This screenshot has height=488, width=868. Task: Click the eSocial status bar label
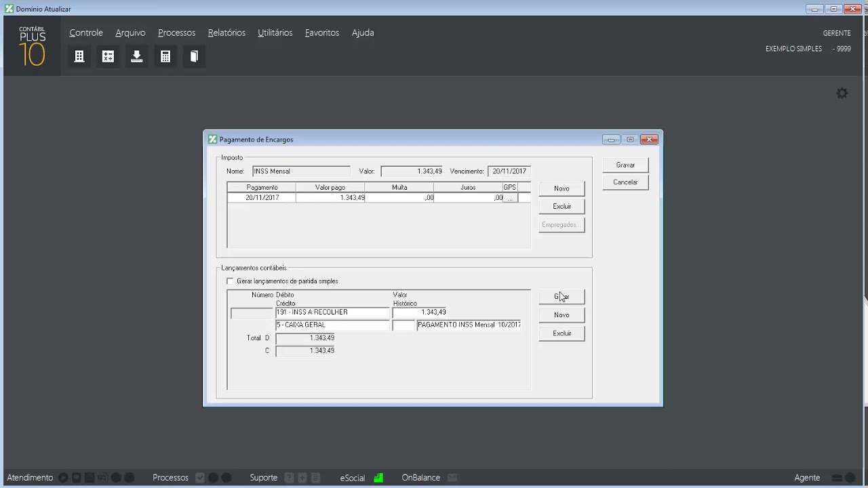point(353,478)
